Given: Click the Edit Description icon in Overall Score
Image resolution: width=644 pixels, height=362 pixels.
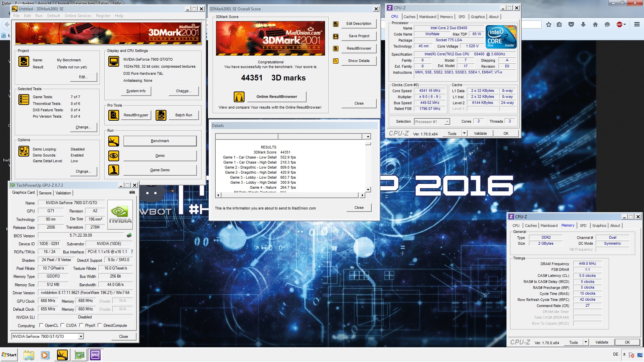Looking at the screenshot, I should [x=335, y=24].
